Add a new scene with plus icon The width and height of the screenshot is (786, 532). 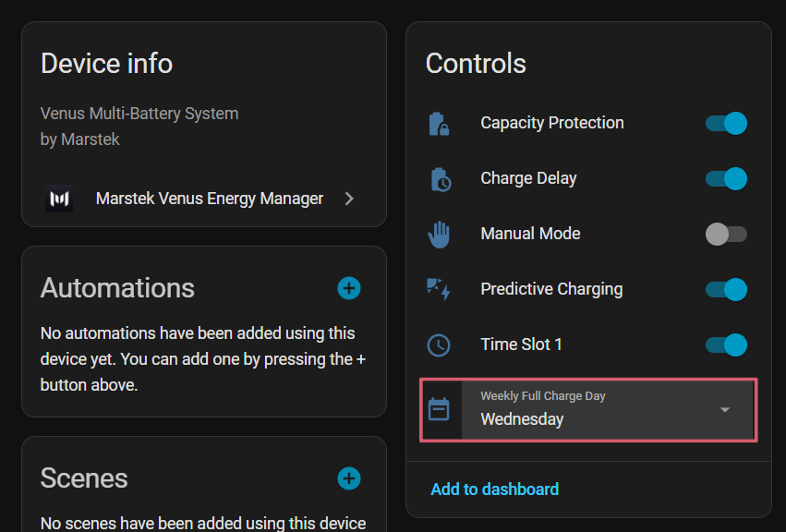coord(349,478)
